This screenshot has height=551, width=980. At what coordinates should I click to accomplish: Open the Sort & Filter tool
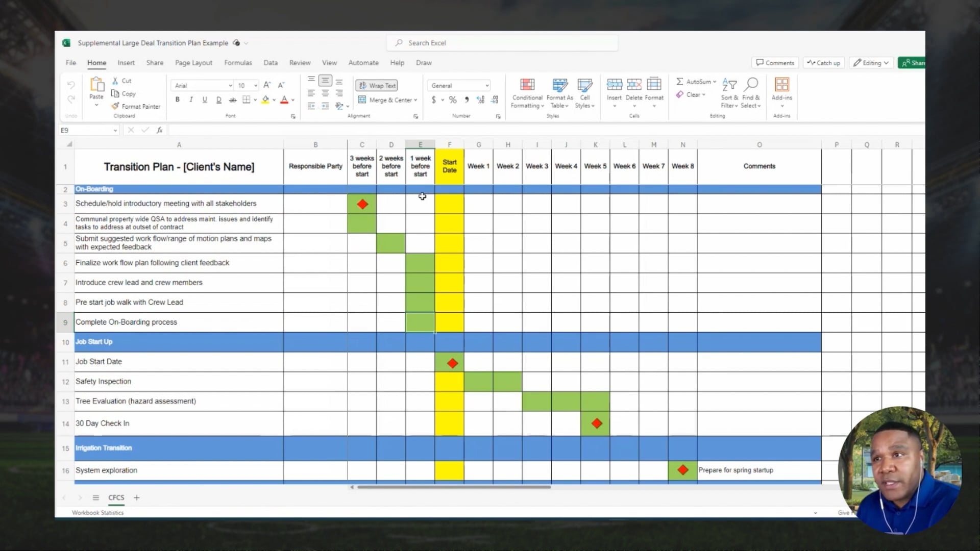[x=729, y=85]
